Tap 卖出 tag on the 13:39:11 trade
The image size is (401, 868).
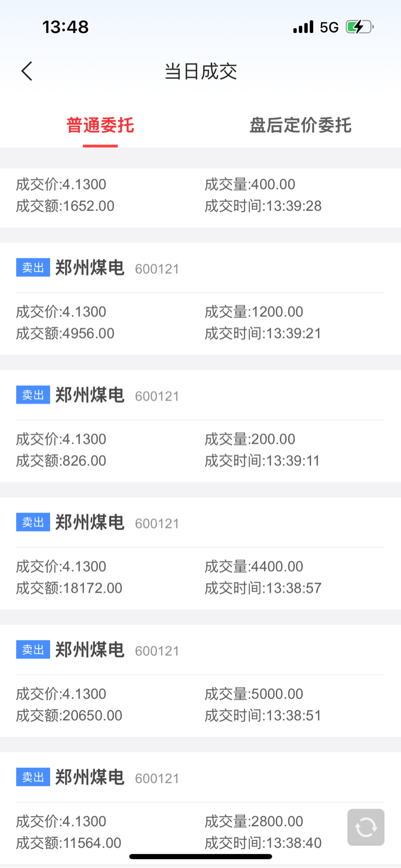(x=33, y=395)
